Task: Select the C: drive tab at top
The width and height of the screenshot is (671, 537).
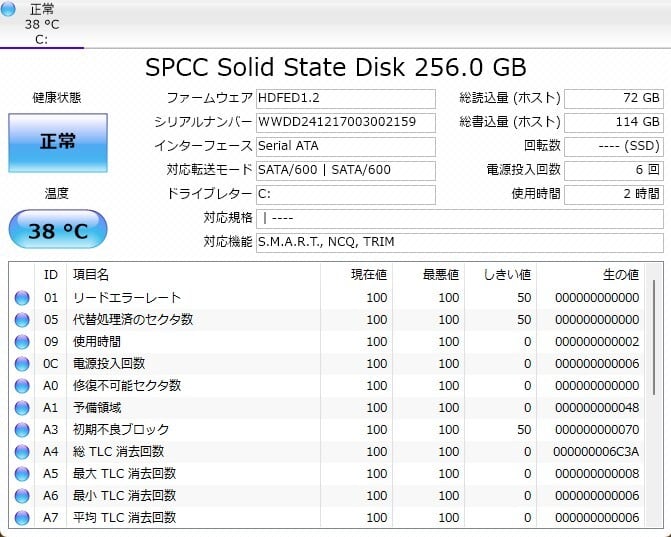Action: tap(42, 24)
